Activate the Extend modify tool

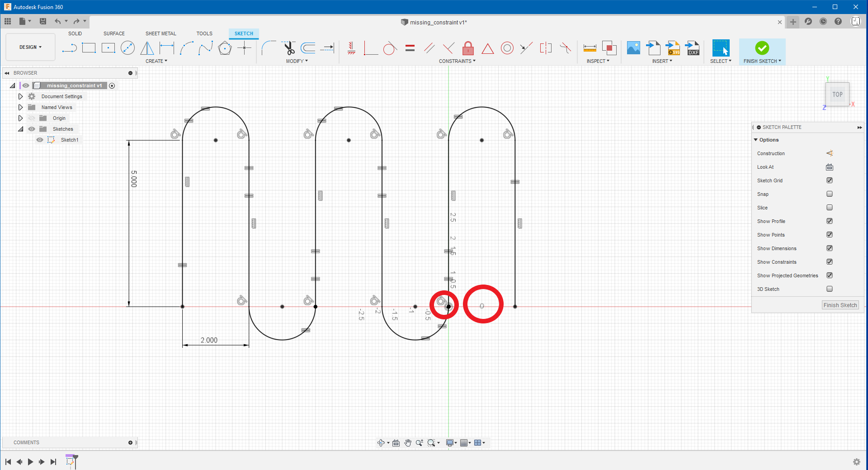(327, 48)
